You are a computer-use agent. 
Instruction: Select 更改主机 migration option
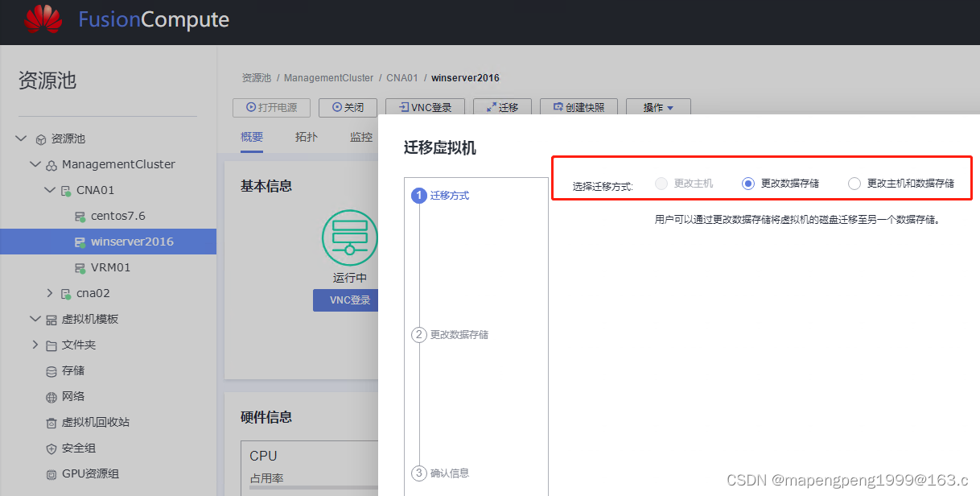661,184
